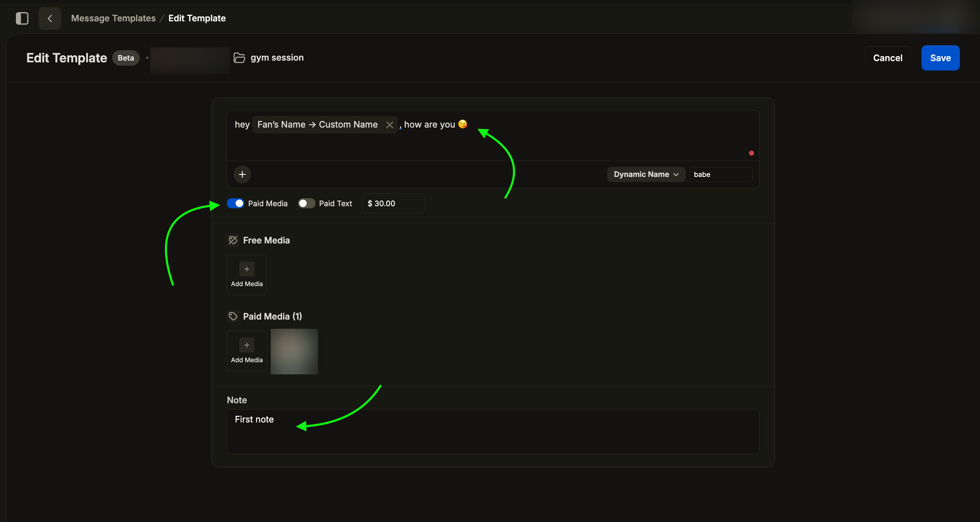Click the Paid Media tag icon
This screenshot has height=522, width=980.
click(x=233, y=316)
